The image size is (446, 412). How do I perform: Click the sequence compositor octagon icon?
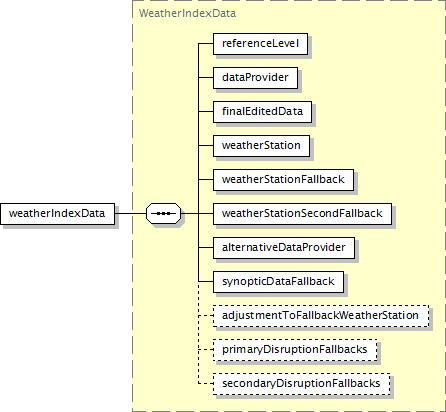[164, 213]
